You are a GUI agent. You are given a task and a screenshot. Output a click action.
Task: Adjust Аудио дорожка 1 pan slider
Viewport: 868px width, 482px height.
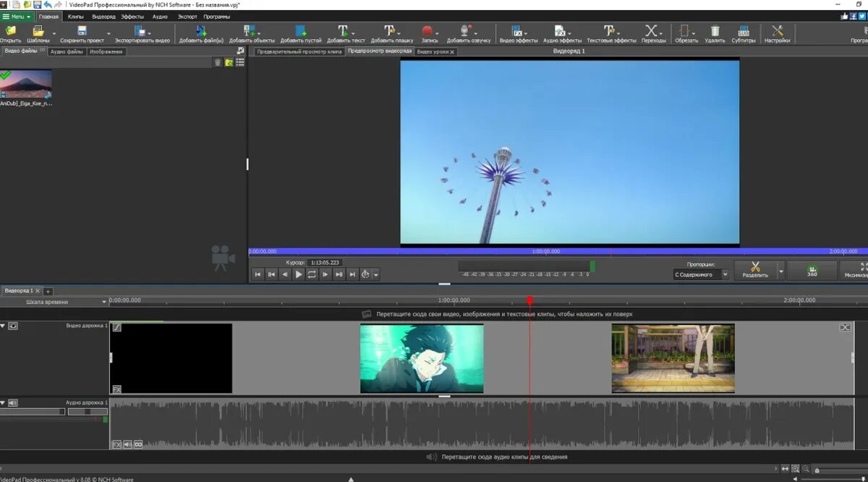point(88,412)
